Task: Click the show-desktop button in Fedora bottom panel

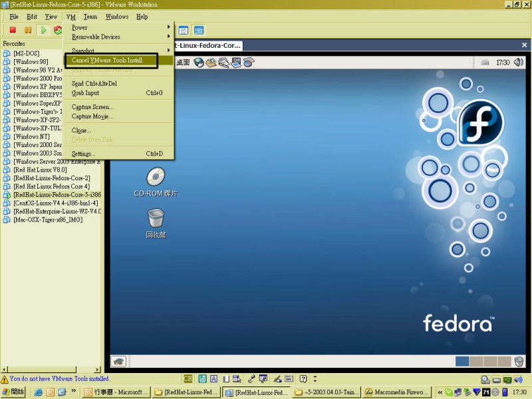Action: pyautogui.click(x=118, y=361)
